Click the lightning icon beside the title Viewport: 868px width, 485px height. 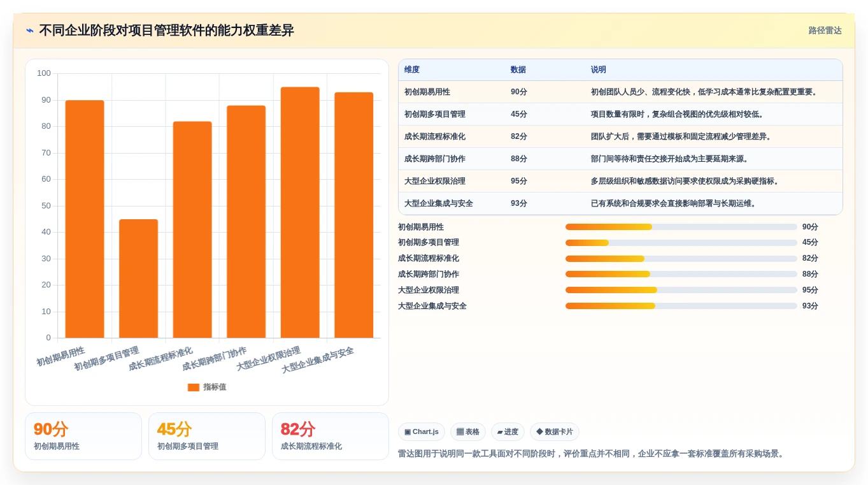pyautogui.click(x=30, y=31)
